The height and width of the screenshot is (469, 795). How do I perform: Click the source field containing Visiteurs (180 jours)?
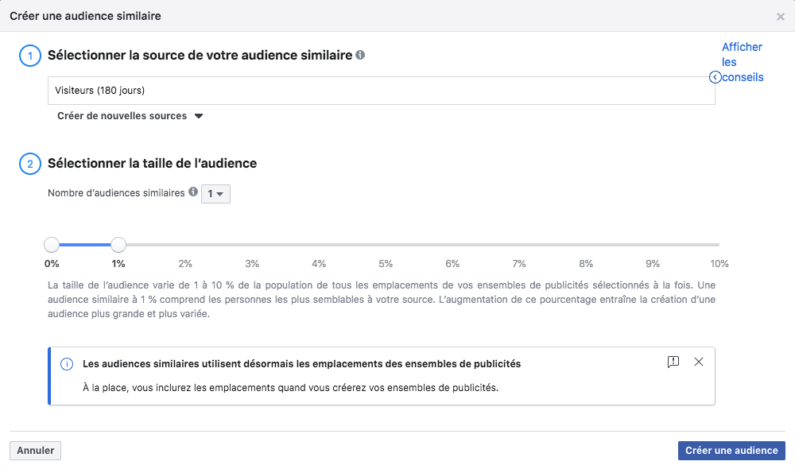(381, 91)
